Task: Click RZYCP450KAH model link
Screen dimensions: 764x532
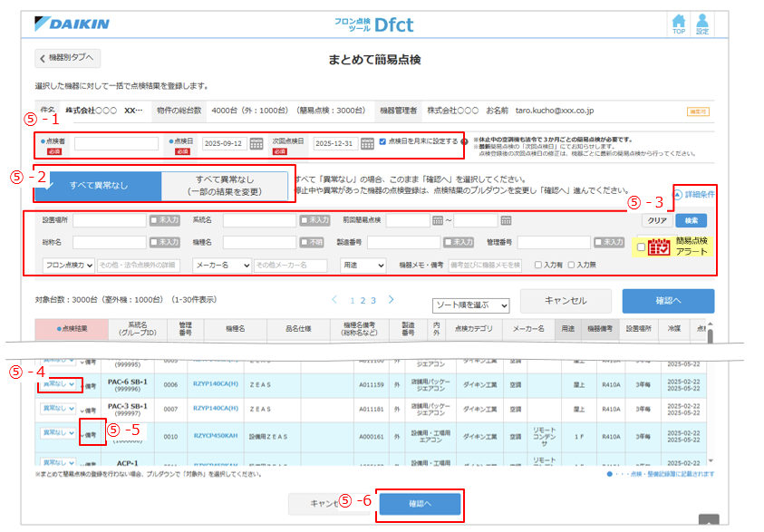Action: [216, 436]
